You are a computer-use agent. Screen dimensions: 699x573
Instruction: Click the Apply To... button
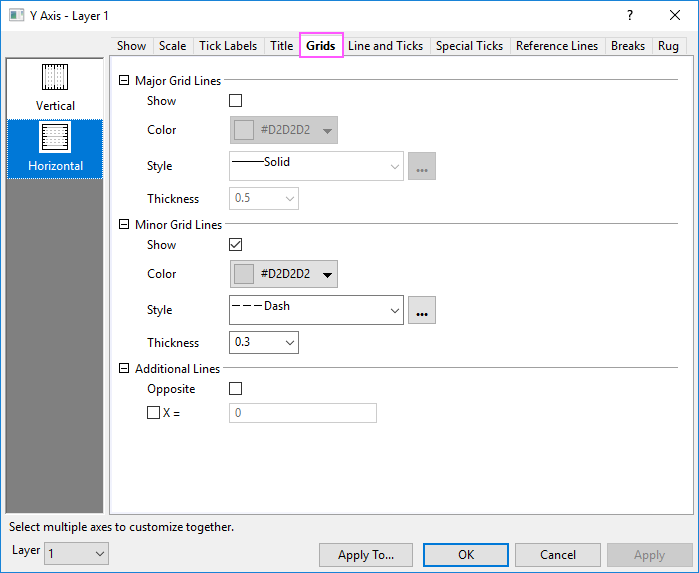coord(366,555)
